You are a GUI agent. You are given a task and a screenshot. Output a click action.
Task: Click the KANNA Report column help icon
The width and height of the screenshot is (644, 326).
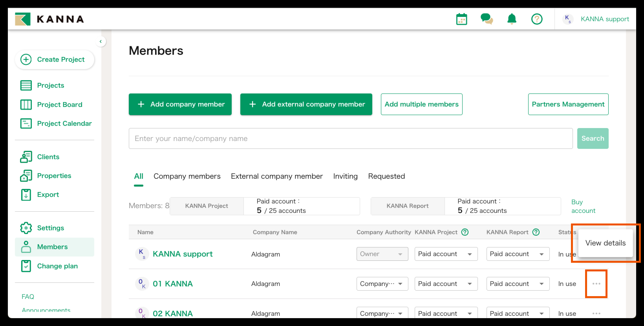(x=536, y=232)
